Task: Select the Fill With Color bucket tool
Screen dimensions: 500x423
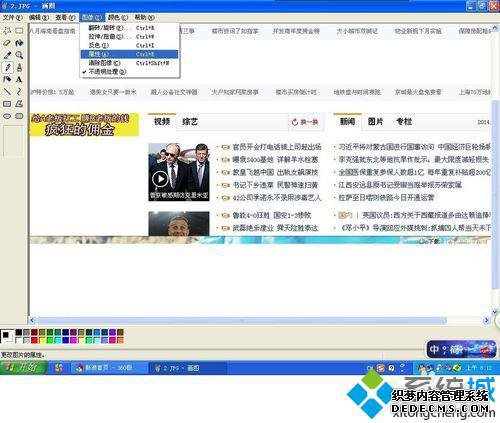Action: click(19, 43)
